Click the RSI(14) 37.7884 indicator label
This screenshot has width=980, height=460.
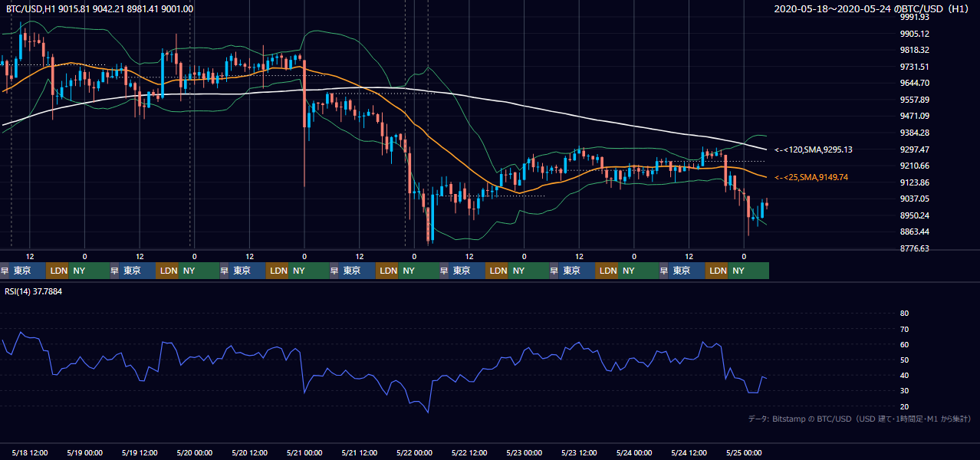[x=34, y=291]
